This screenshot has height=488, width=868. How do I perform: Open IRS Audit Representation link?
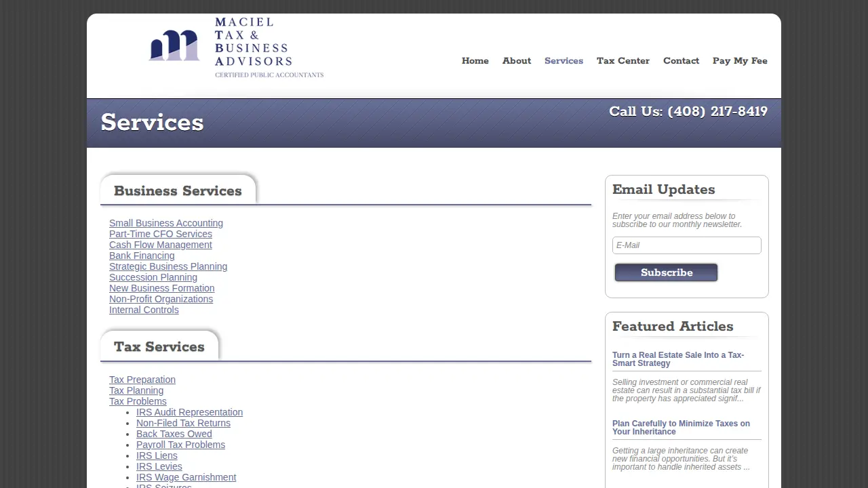pos(189,412)
